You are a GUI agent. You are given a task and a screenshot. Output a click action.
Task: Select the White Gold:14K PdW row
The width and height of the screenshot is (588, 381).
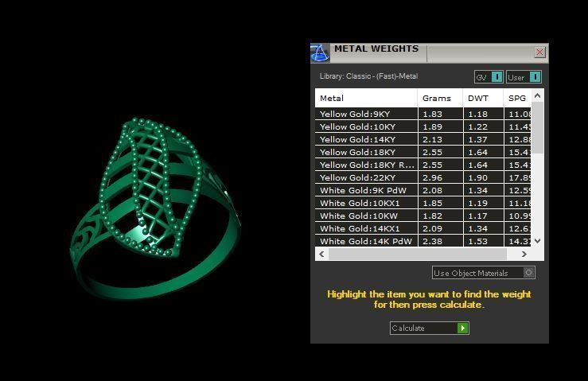[x=423, y=241]
